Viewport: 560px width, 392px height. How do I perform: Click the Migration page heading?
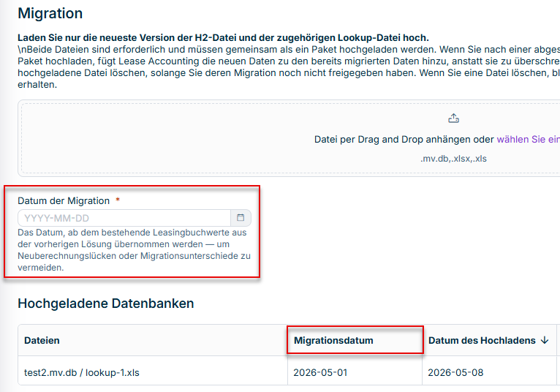(x=50, y=13)
